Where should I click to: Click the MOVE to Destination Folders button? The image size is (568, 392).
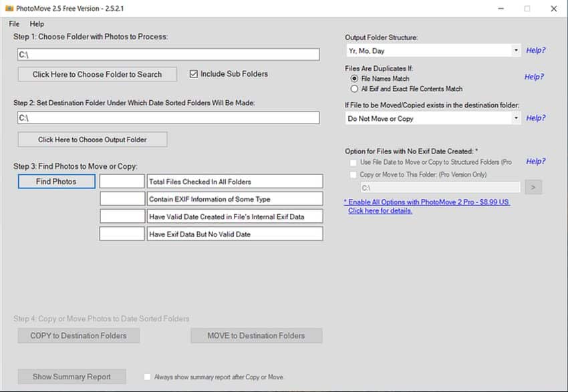point(257,335)
